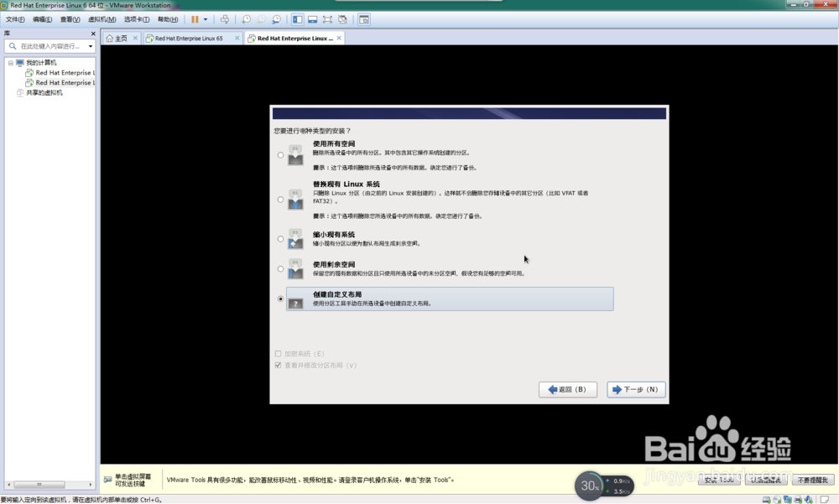
Task: Click the 使用所有空间 disk icon
Action: [x=295, y=155]
